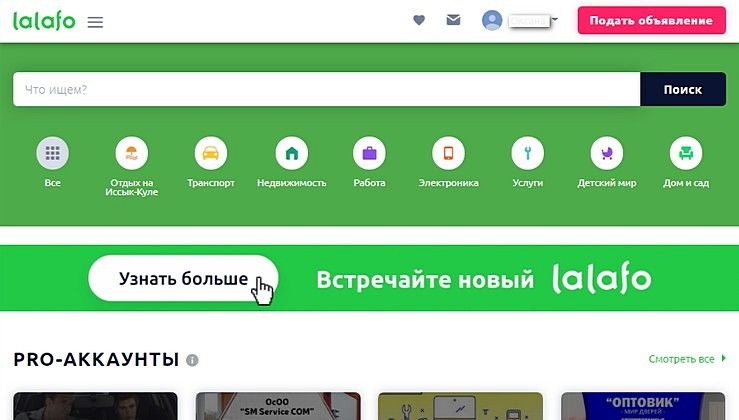Open favorites via the heart icon
This screenshot has width=739, height=420.
pyautogui.click(x=419, y=20)
